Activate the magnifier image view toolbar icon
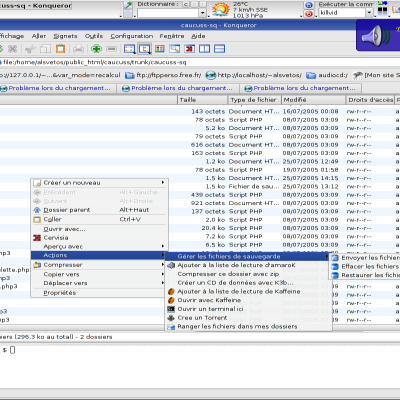Viewport: 400px width, 400px height. click(175, 49)
